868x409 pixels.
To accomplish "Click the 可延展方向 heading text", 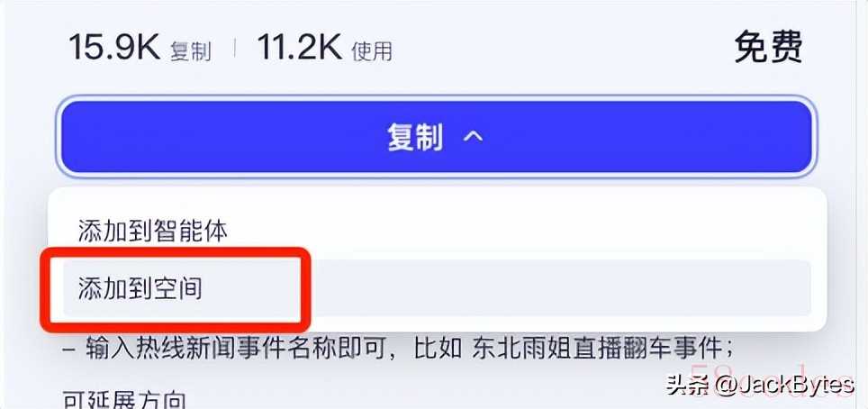I will tap(124, 401).
